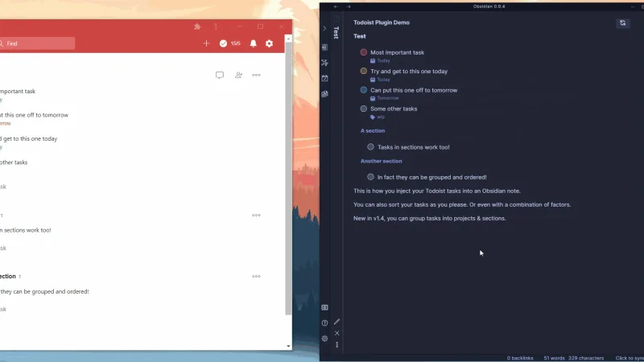Click the 'Click to sync' status bar item
The height and width of the screenshot is (362, 644).
click(x=630, y=358)
